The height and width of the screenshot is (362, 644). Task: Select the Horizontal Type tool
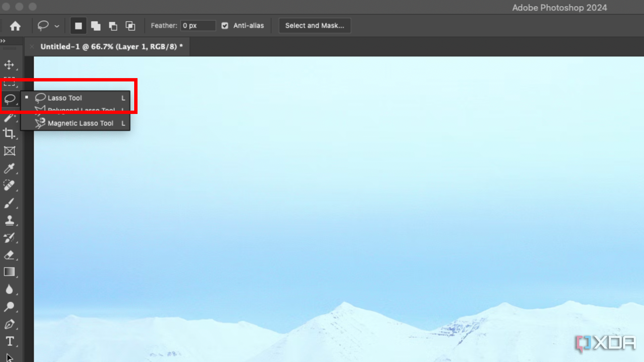click(x=9, y=341)
